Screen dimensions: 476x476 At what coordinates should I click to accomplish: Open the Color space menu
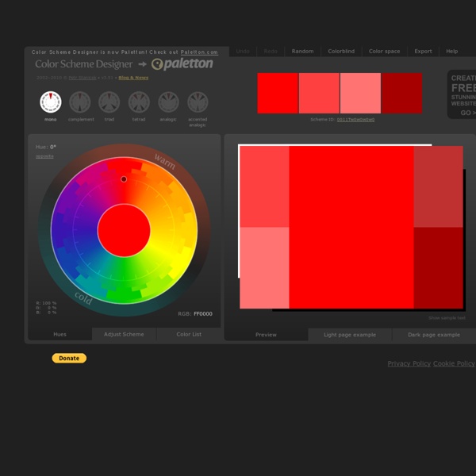tap(384, 52)
